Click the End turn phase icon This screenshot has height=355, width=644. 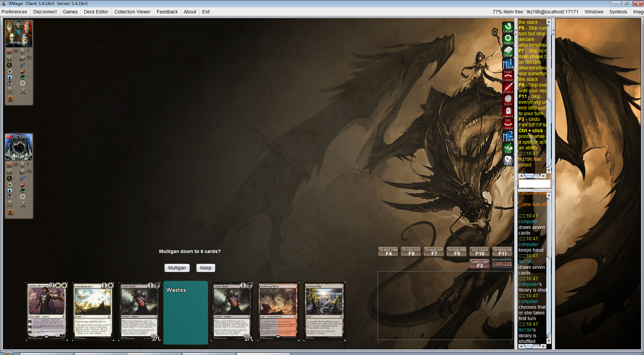[x=508, y=149]
